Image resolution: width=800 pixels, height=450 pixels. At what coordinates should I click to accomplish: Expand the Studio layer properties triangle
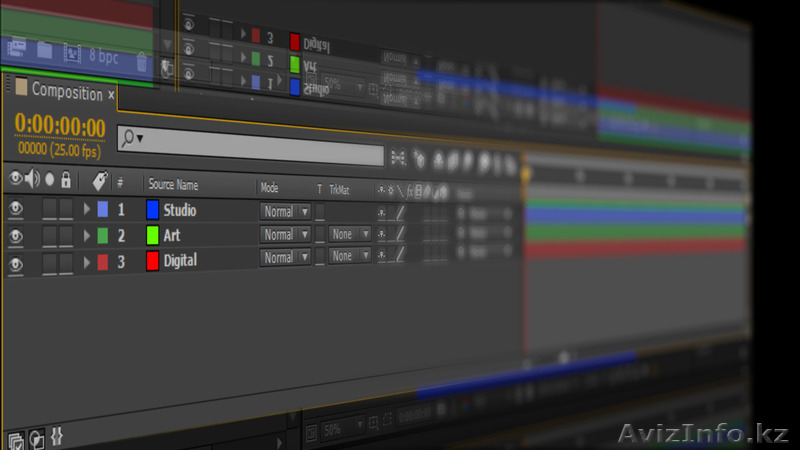tap(87, 211)
